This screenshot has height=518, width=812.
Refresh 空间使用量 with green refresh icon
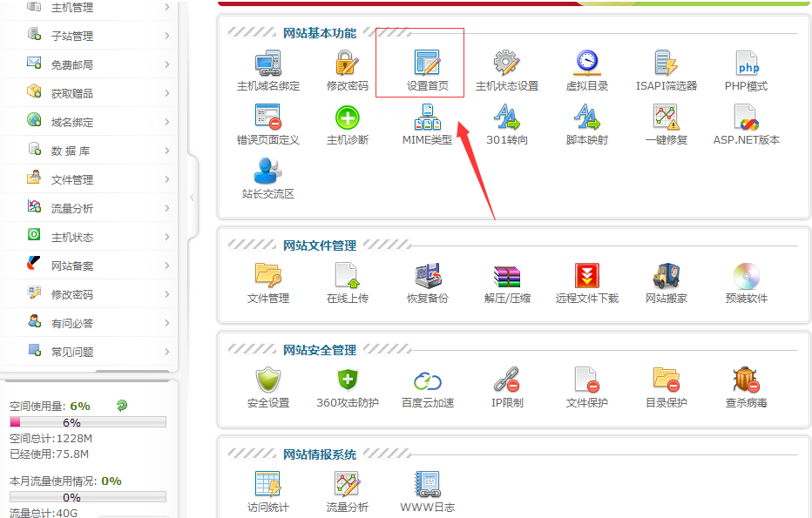[x=122, y=406]
